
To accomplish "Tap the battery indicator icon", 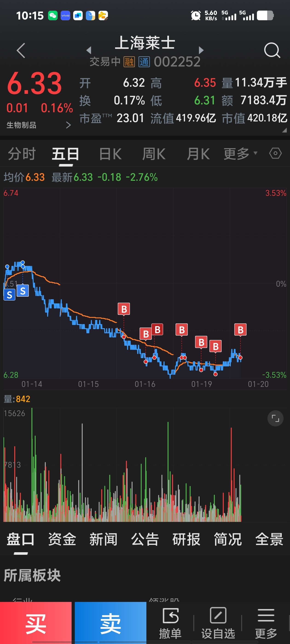I will (x=265, y=15).
